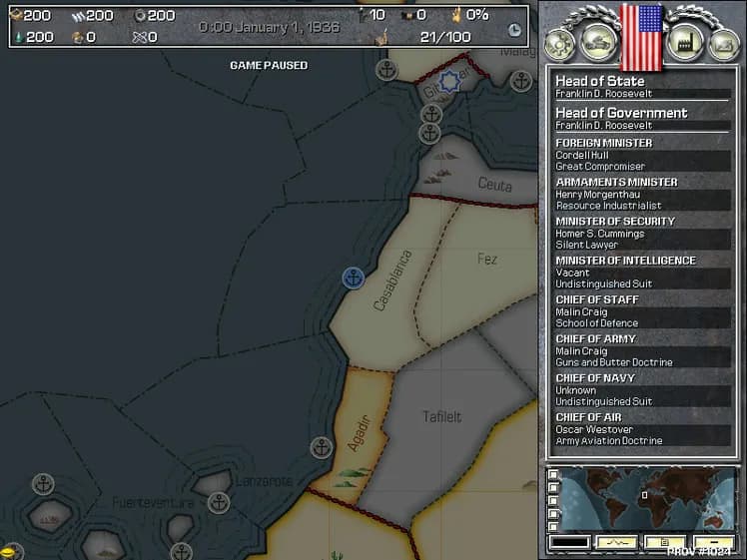The width and height of the screenshot is (747, 560).
Task: Select the Casablanca province on the map
Action: click(x=392, y=280)
